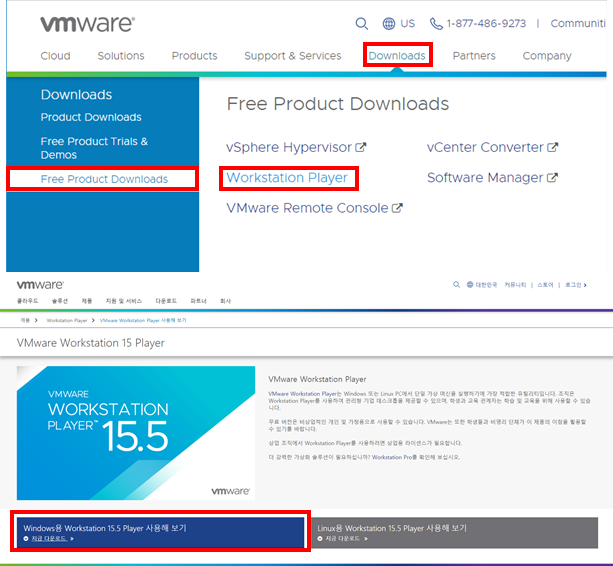The height and width of the screenshot is (566, 613).
Task: Click the search icon on the Korean page header
Action: [456, 285]
